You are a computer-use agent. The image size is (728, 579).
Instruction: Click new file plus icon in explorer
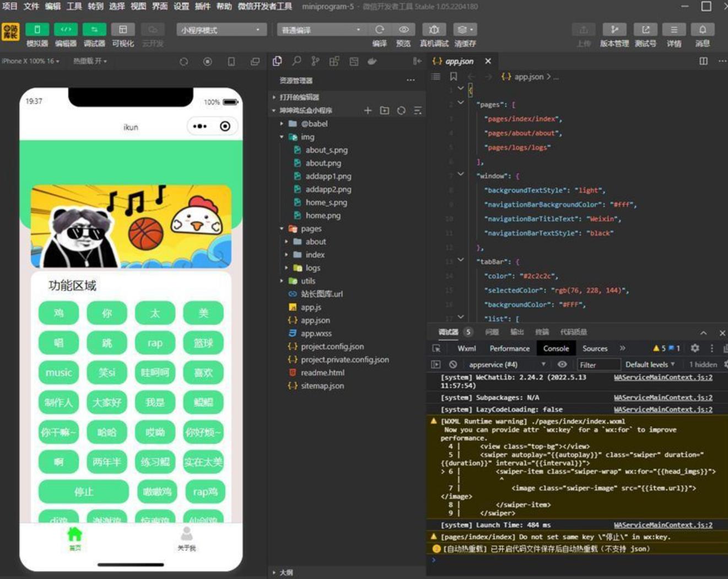point(368,111)
